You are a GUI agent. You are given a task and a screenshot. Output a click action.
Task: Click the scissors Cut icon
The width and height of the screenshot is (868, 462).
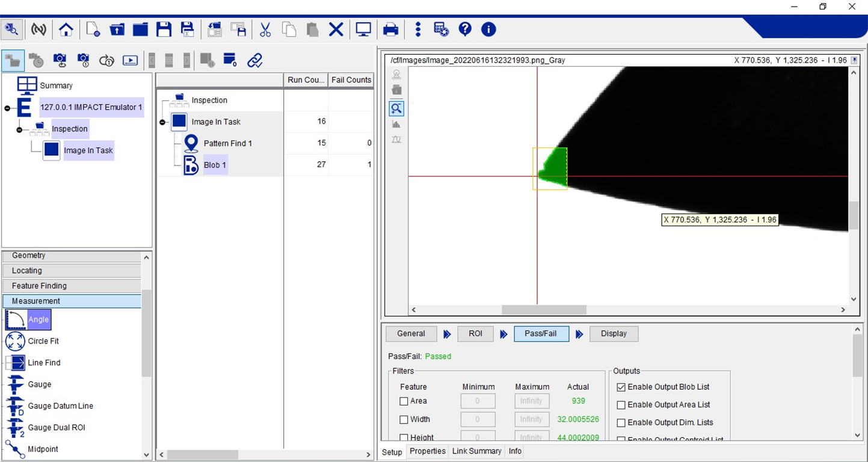coord(265,29)
